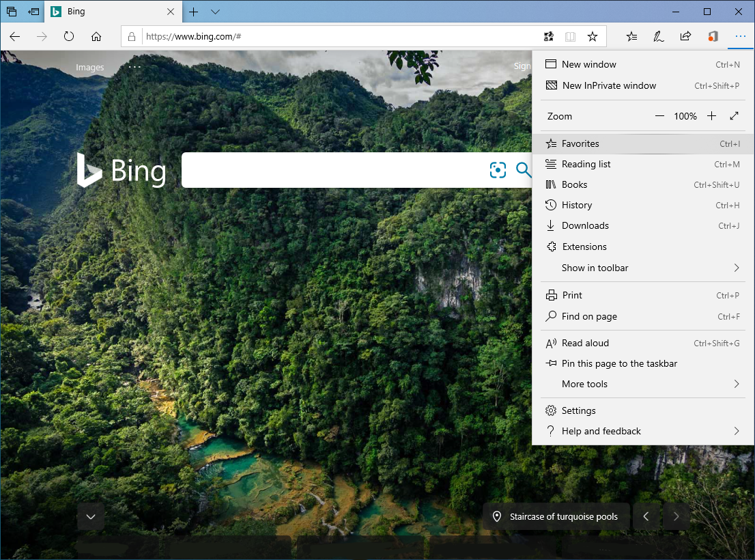This screenshot has width=755, height=560.
Task: Choose New InPrivate window
Action: tap(609, 85)
